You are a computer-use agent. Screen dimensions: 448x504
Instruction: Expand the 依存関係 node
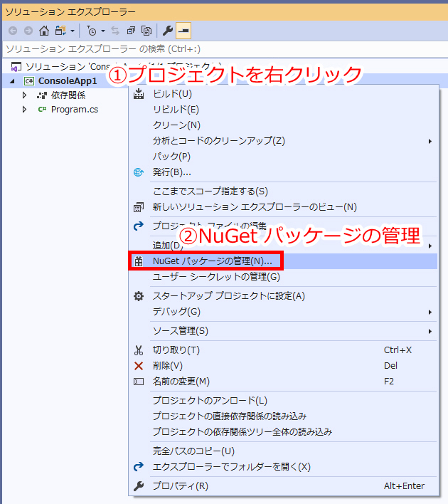[x=24, y=95]
